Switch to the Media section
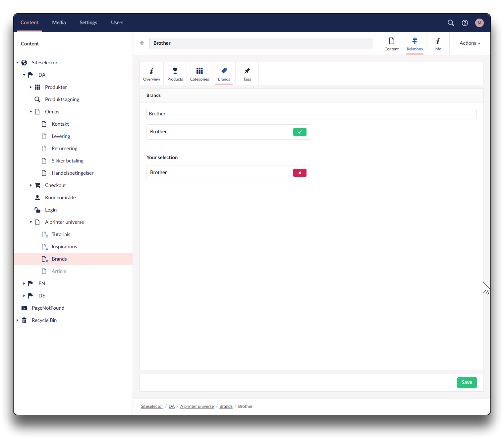 pos(59,23)
